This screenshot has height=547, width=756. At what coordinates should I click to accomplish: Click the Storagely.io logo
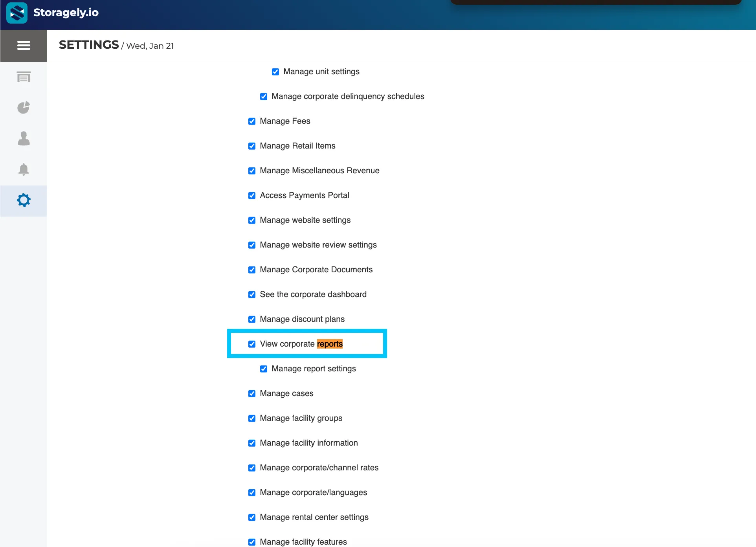pyautogui.click(x=17, y=13)
